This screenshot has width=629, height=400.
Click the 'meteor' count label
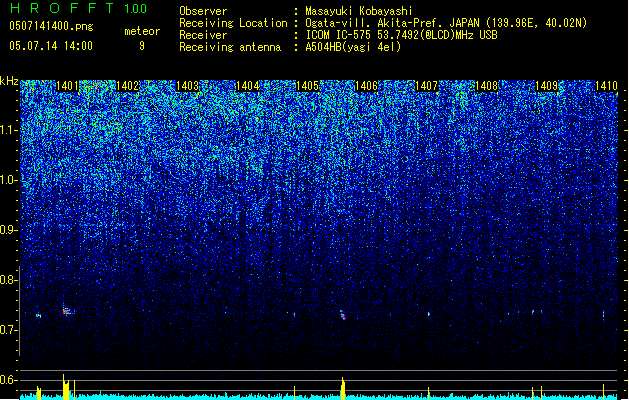tap(142, 31)
